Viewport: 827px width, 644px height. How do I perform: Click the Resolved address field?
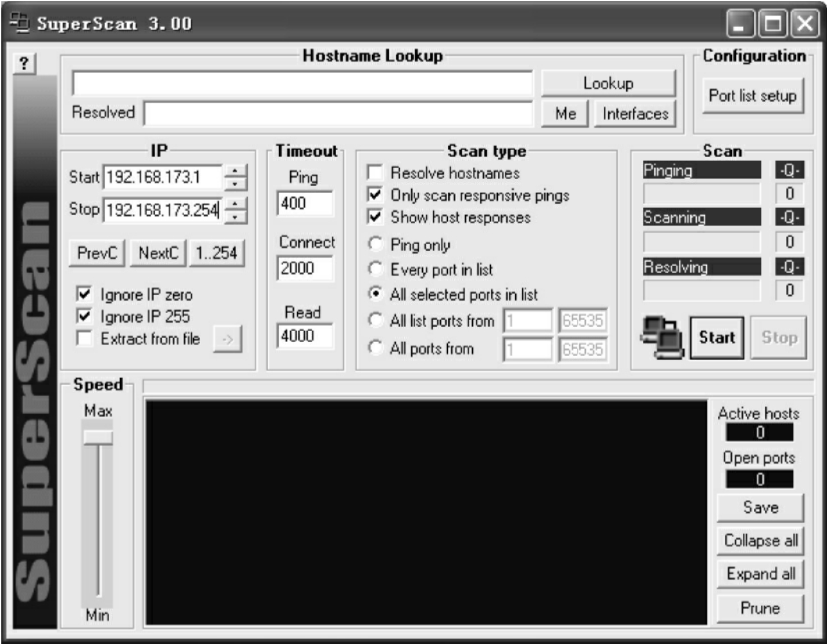coord(338,114)
